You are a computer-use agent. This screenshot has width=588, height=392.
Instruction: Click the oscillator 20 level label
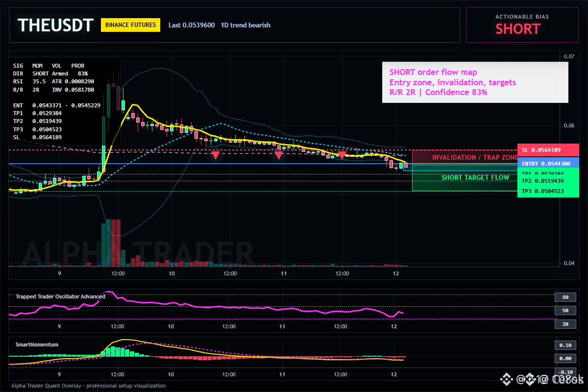[x=565, y=324]
